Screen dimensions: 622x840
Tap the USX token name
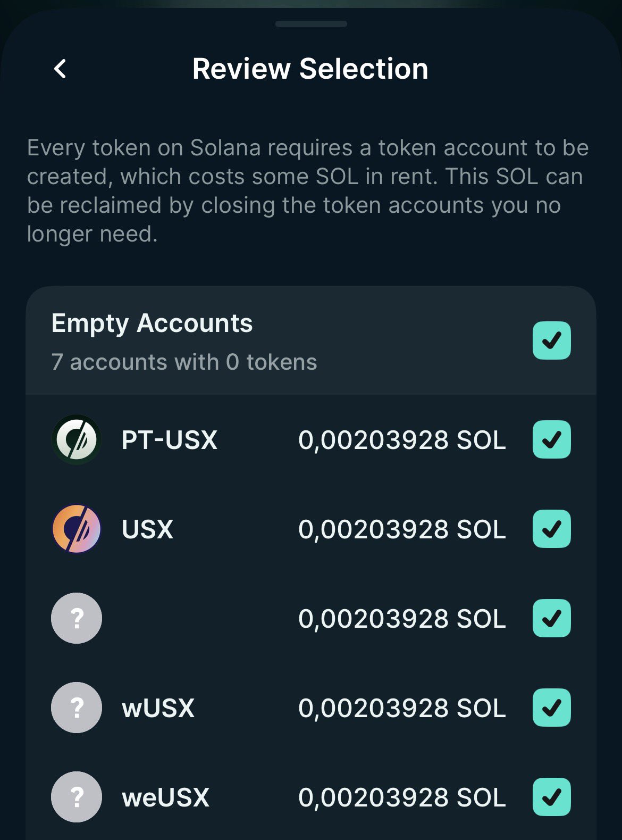[x=148, y=530]
